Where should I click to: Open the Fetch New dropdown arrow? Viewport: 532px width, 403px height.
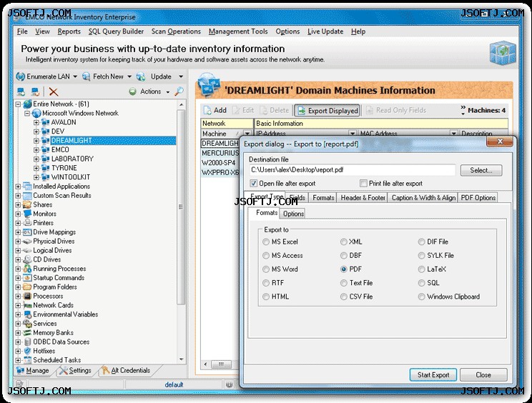(129, 76)
